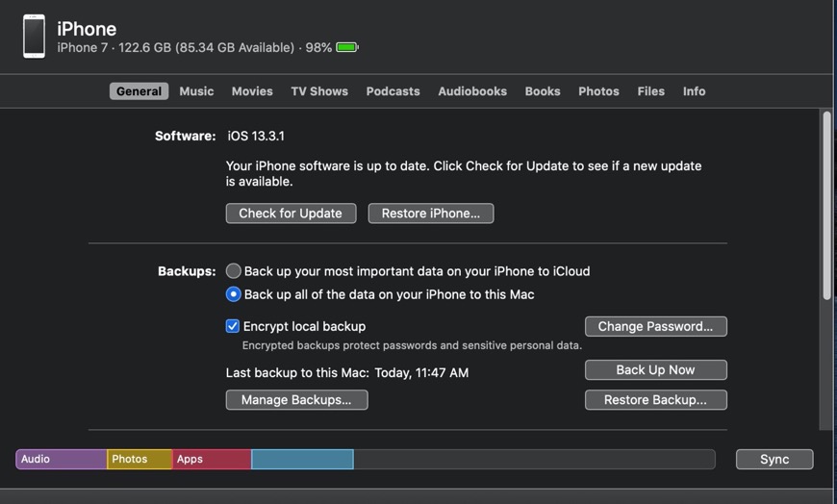Go to the Info tab
The height and width of the screenshot is (504, 837).
[694, 91]
